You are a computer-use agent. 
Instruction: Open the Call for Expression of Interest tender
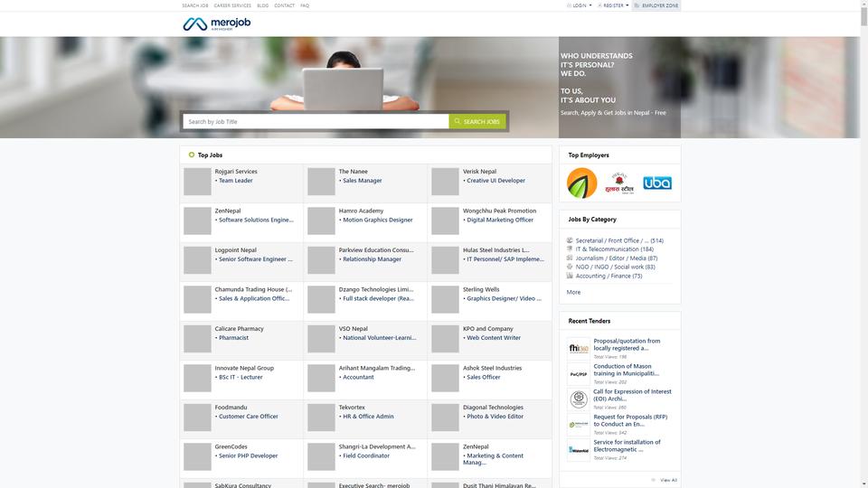click(632, 395)
